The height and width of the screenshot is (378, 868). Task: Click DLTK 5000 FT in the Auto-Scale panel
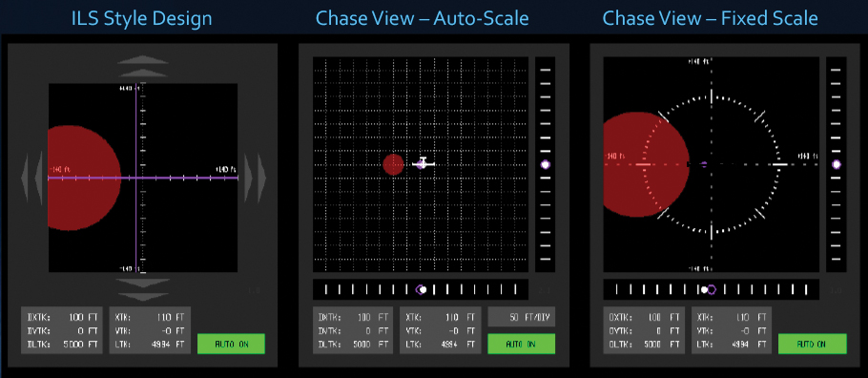(353, 345)
